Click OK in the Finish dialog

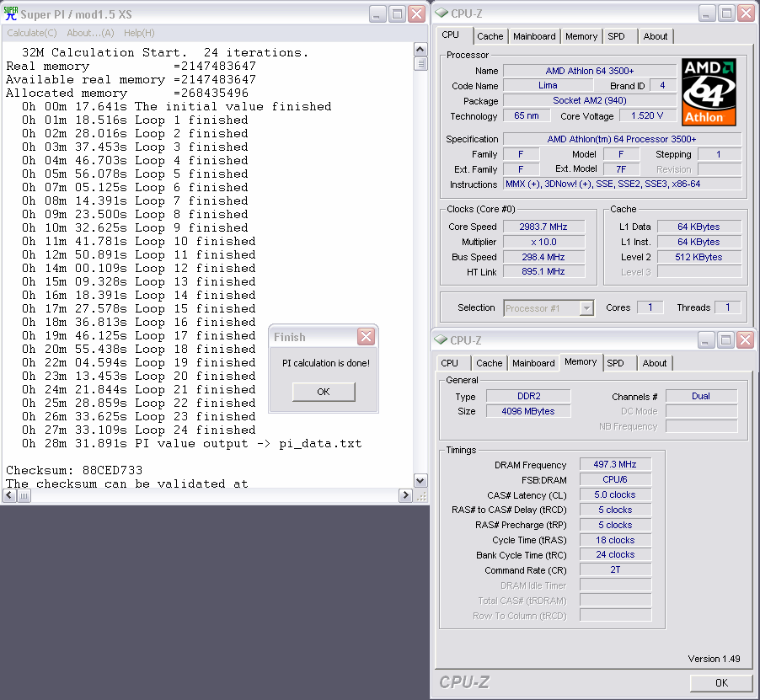click(x=324, y=392)
